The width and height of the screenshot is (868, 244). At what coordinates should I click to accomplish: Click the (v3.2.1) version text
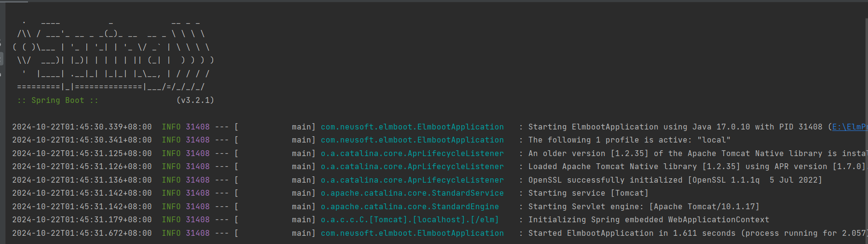(x=195, y=100)
